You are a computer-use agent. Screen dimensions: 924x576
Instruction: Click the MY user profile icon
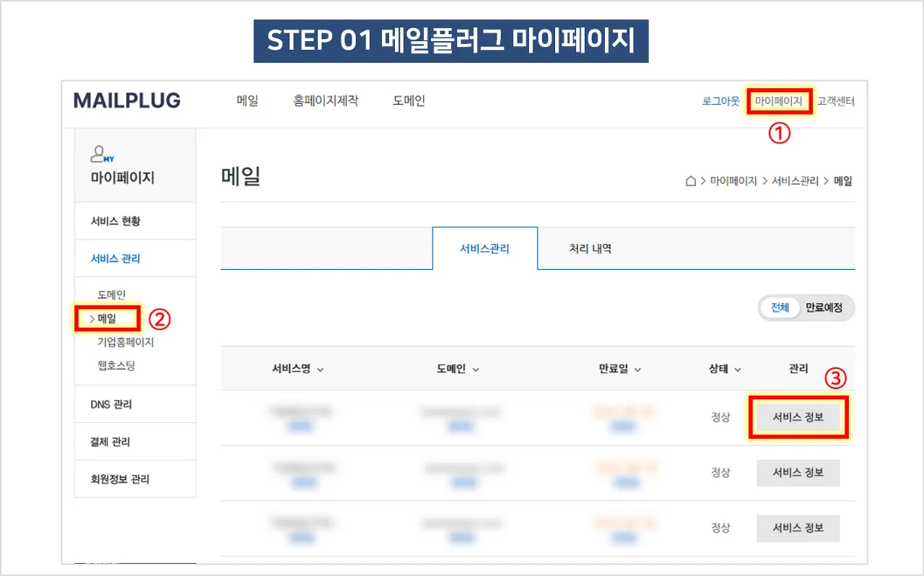[102, 154]
